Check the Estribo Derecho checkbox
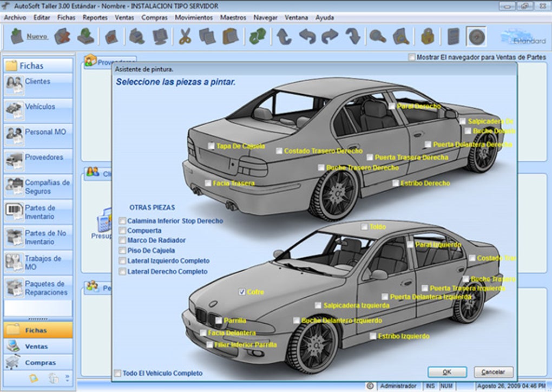The height and width of the screenshot is (392, 552). [x=396, y=183]
